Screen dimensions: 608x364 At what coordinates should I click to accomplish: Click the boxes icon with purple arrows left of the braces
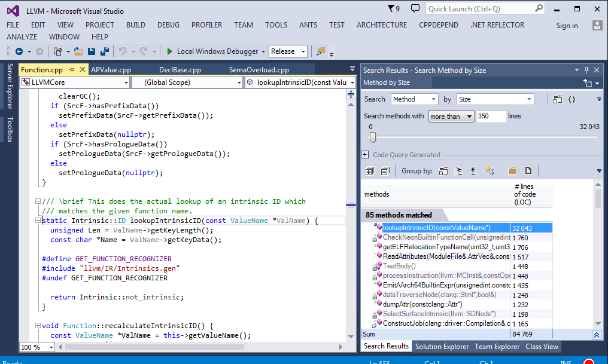pyautogui.click(x=558, y=100)
